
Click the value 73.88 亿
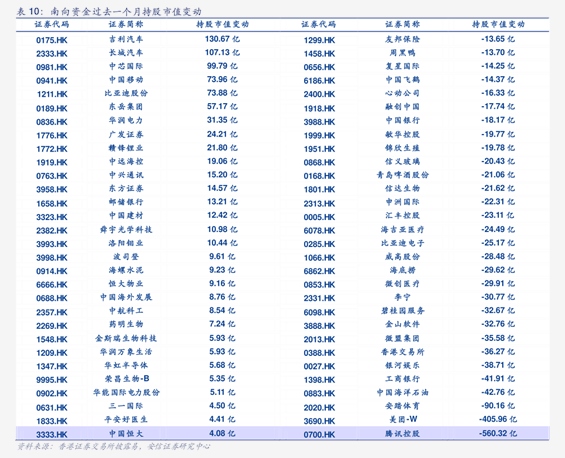point(222,93)
